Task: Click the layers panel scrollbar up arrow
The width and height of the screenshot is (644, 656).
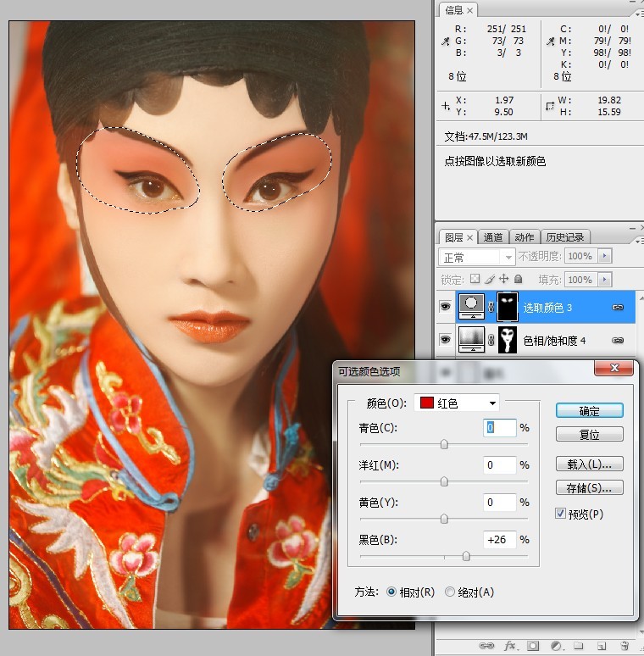Action: coord(640,297)
